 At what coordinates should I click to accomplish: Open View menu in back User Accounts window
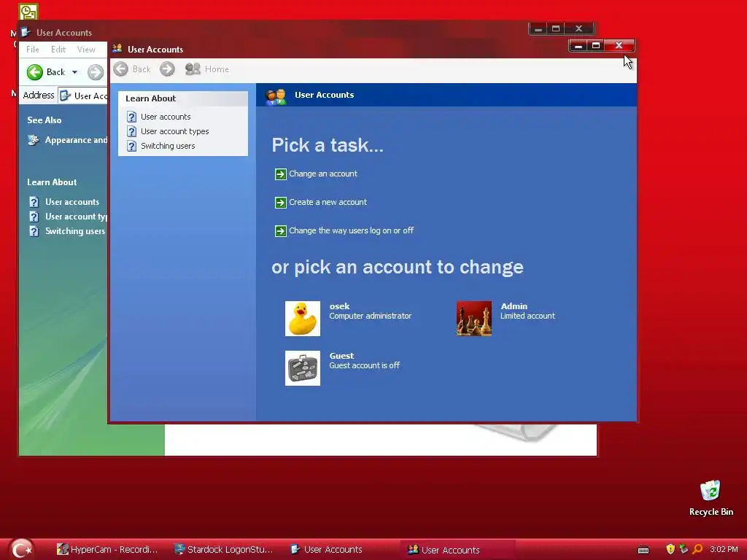[x=86, y=50]
